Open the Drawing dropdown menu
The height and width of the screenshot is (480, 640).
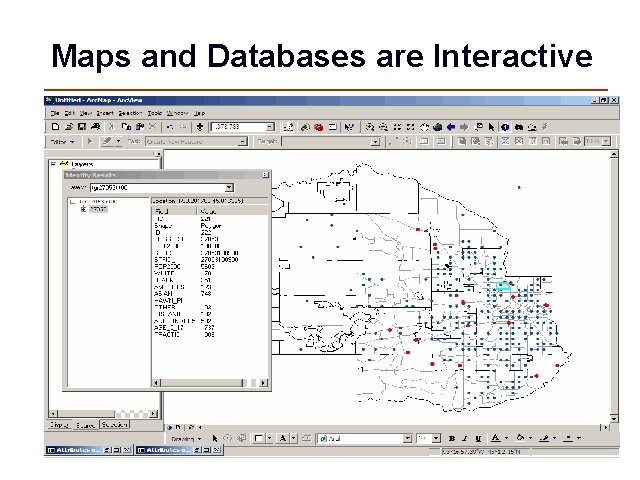(x=186, y=439)
